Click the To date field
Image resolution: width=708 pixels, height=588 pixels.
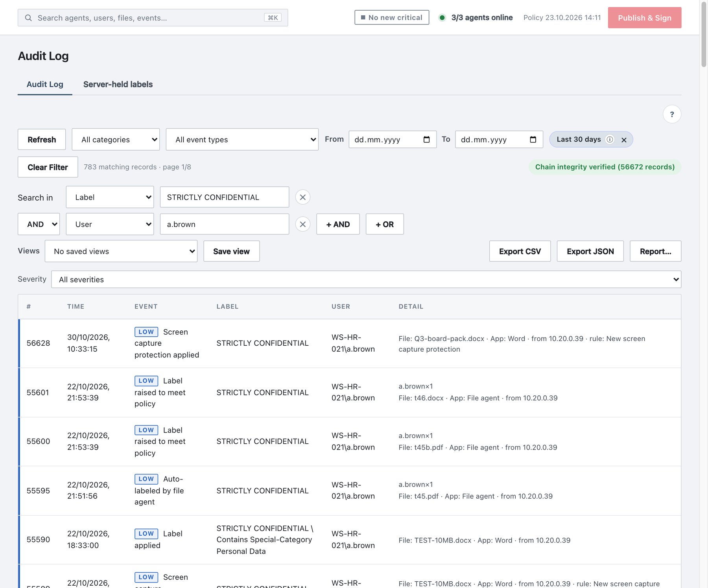point(499,139)
